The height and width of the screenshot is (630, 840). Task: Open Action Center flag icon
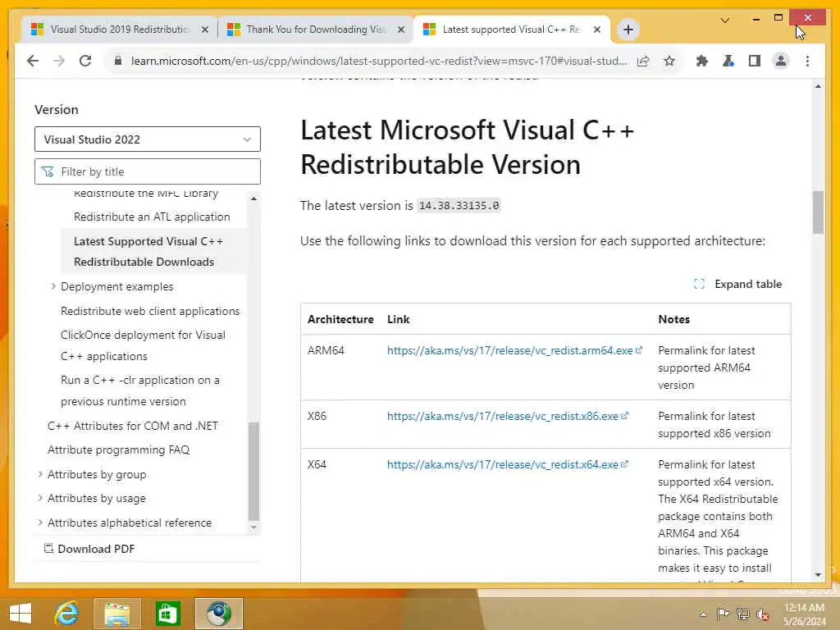pos(723,614)
